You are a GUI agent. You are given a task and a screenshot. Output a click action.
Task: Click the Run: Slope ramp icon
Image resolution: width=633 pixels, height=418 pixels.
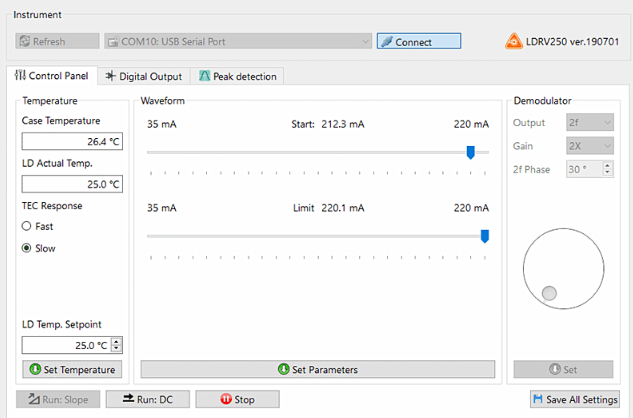34,399
